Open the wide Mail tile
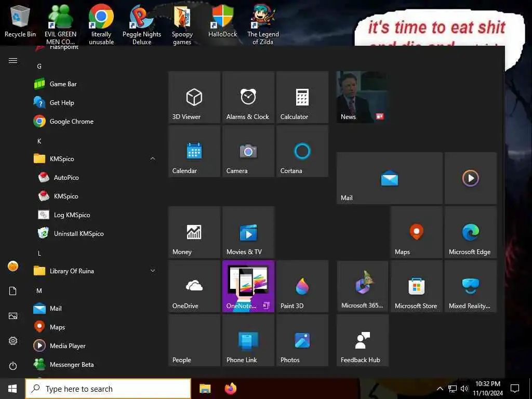 tap(389, 178)
